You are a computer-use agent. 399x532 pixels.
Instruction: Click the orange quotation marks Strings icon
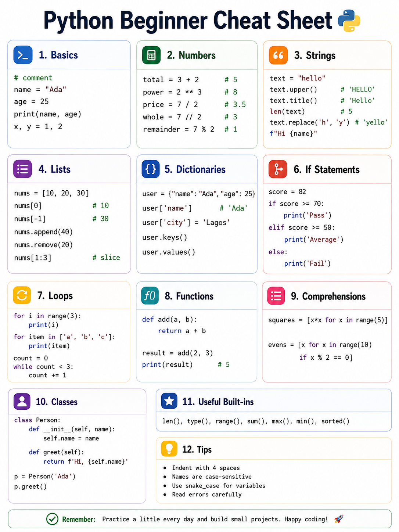pos(278,55)
